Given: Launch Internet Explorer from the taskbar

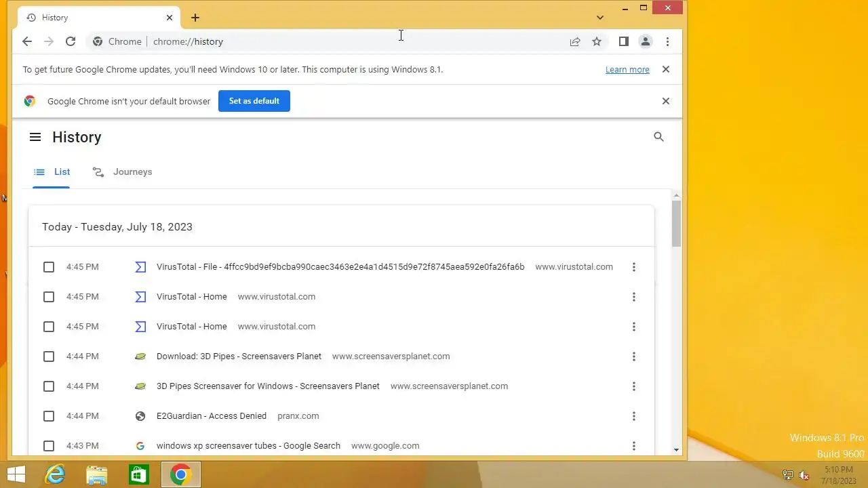Looking at the screenshot, I should coord(55,474).
